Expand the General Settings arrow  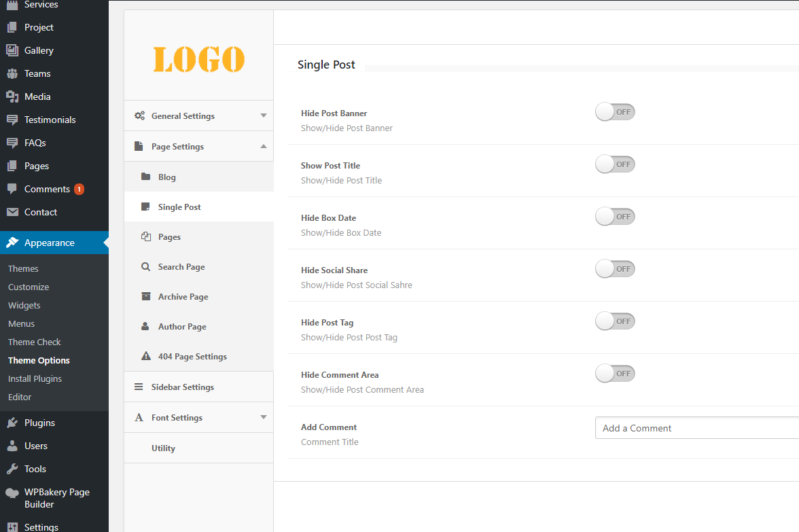tap(264, 116)
